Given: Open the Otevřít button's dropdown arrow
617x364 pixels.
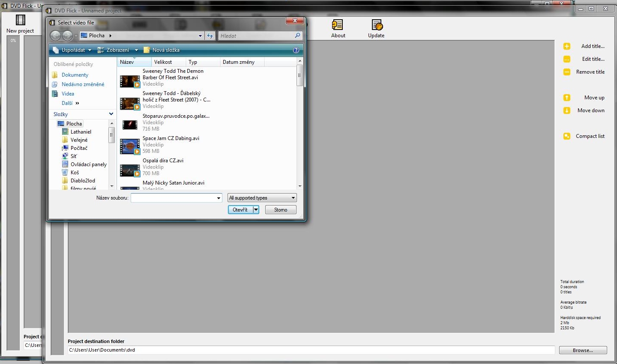Looking at the screenshot, I should (x=256, y=210).
